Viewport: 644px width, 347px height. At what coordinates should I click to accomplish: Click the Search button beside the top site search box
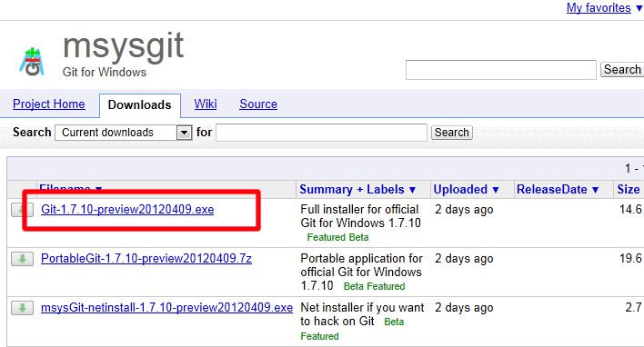click(622, 70)
